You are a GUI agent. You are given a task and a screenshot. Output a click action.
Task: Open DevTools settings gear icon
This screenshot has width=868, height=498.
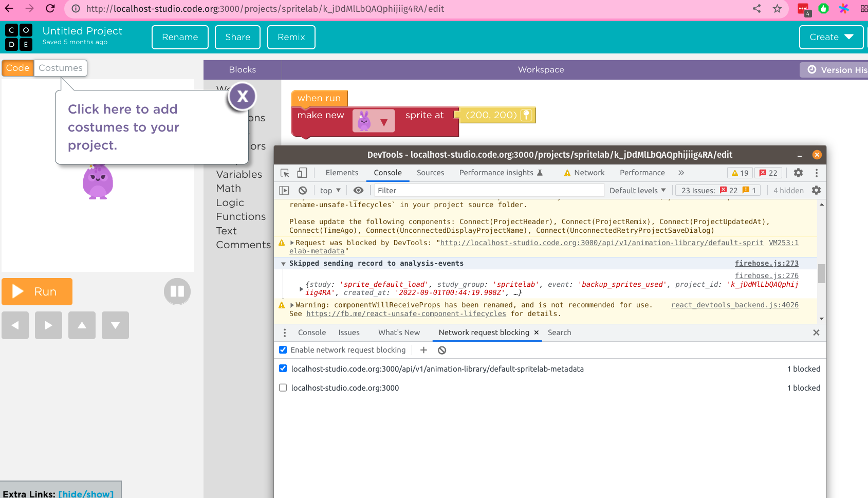point(798,173)
